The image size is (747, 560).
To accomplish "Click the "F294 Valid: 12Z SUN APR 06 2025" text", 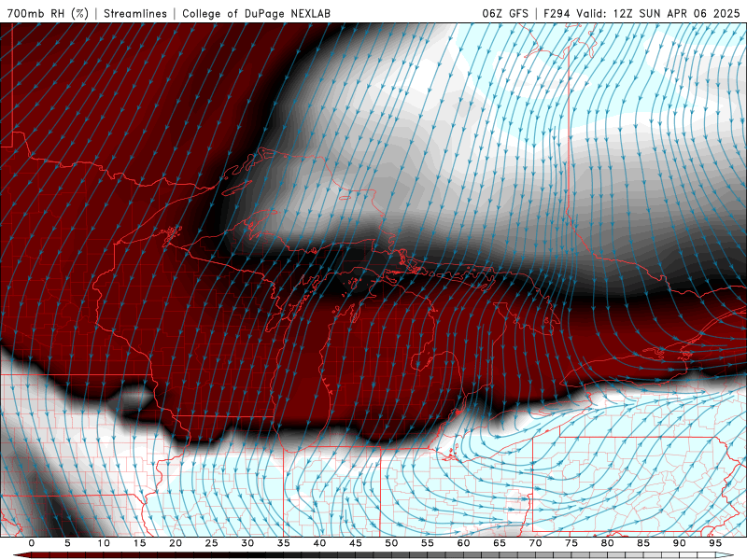I will 641,14.
